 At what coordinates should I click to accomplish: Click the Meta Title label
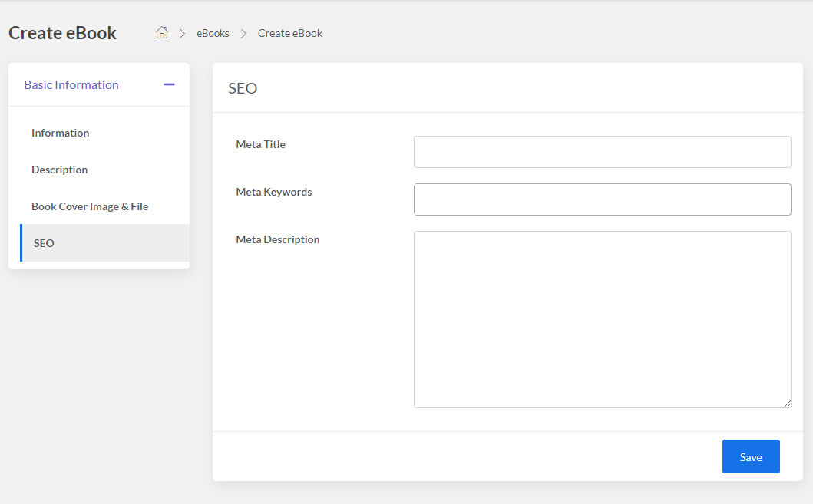[x=260, y=144]
